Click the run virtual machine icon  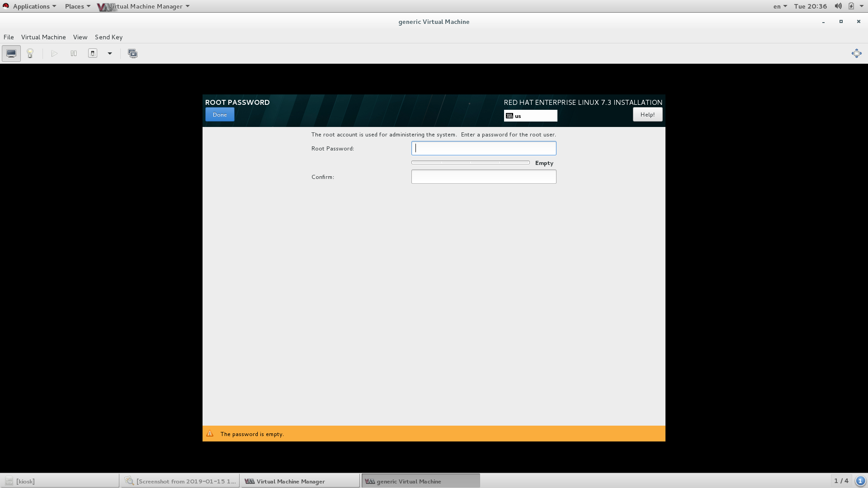click(54, 53)
